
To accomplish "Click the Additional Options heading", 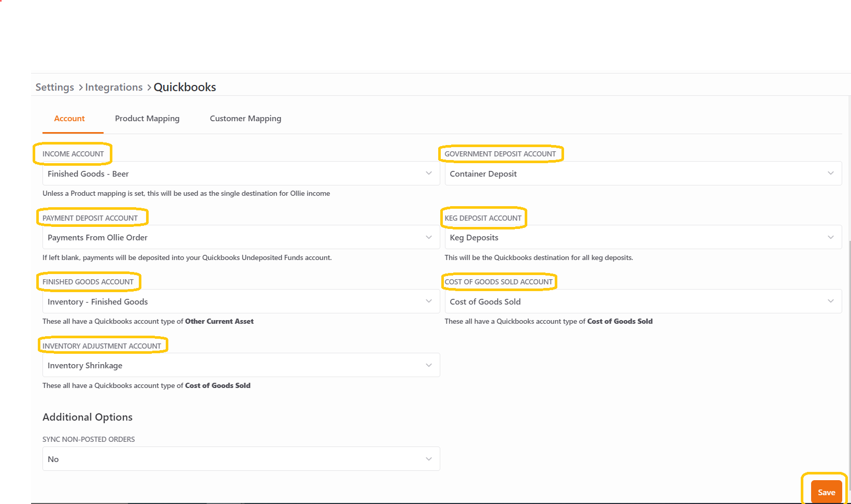I will (x=88, y=417).
